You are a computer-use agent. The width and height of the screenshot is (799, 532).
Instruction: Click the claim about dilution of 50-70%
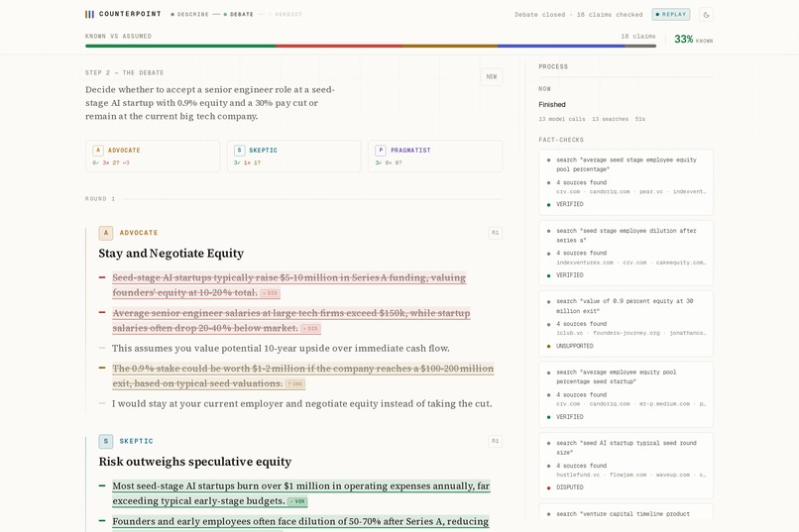coord(300,522)
